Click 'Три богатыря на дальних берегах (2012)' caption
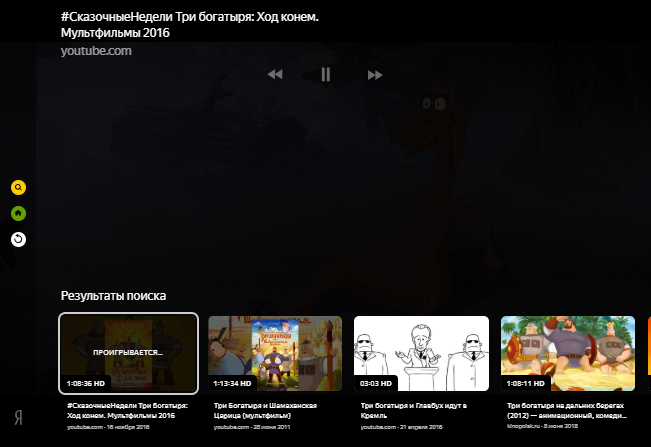 point(565,410)
